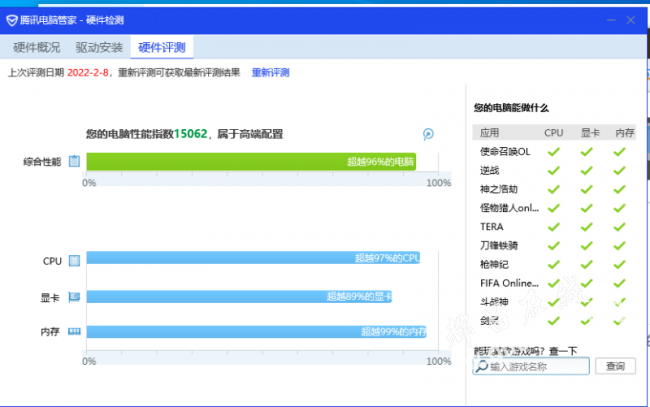Screen dimensions: 650x407
Task: Focus the 输入游戏名称 search field
Action: 531,366
